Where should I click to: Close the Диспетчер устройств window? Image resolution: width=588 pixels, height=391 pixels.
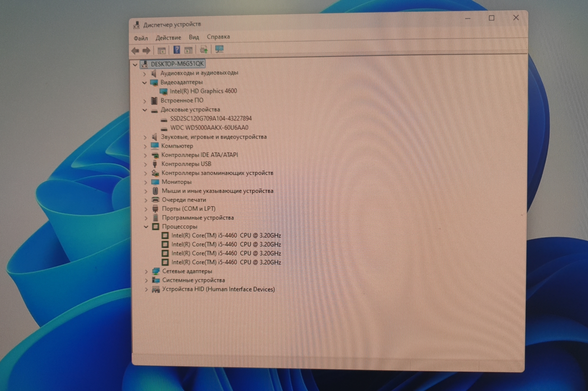click(x=516, y=17)
